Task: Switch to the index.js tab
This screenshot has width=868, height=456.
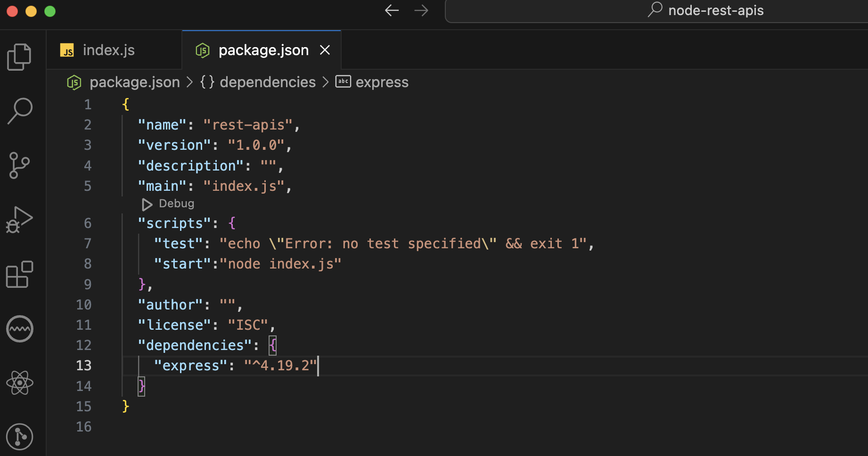Action: click(108, 50)
